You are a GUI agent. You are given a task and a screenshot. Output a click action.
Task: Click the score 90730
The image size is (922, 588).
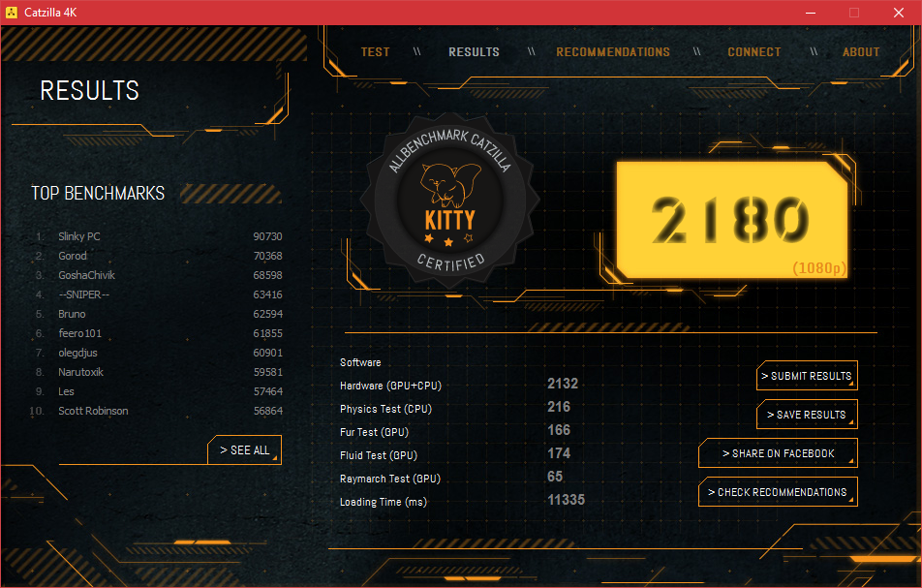coord(267,236)
